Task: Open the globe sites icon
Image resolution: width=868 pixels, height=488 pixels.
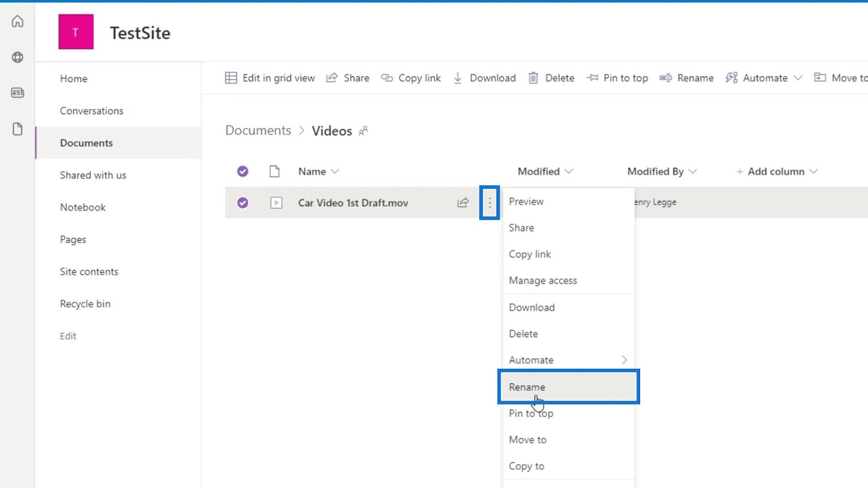Action: pyautogui.click(x=17, y=57)
